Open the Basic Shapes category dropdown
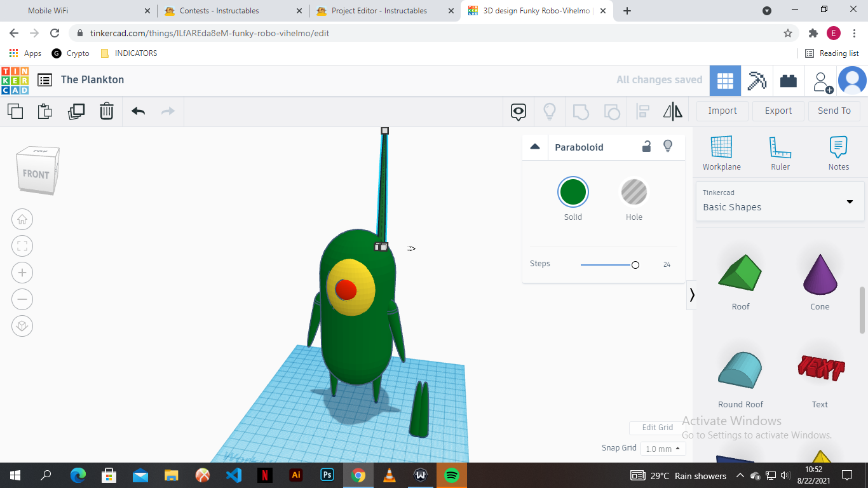 pyautogui.click(x=780, y=201)
